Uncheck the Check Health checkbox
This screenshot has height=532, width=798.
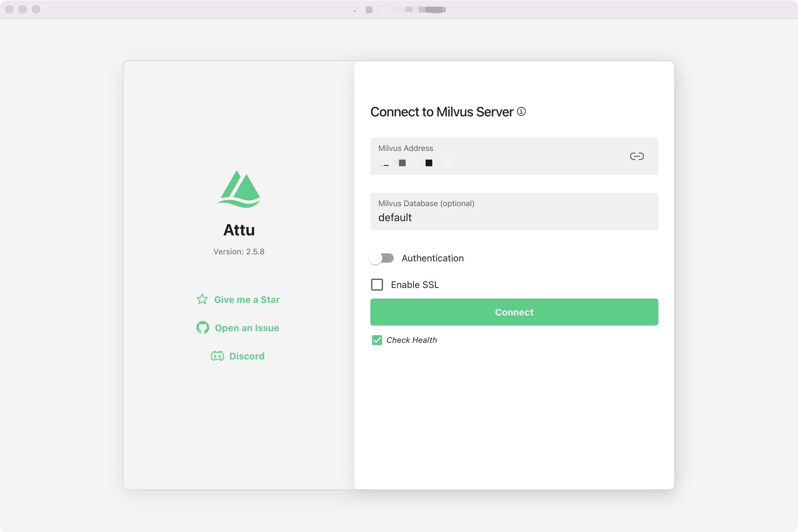[377, 340]
